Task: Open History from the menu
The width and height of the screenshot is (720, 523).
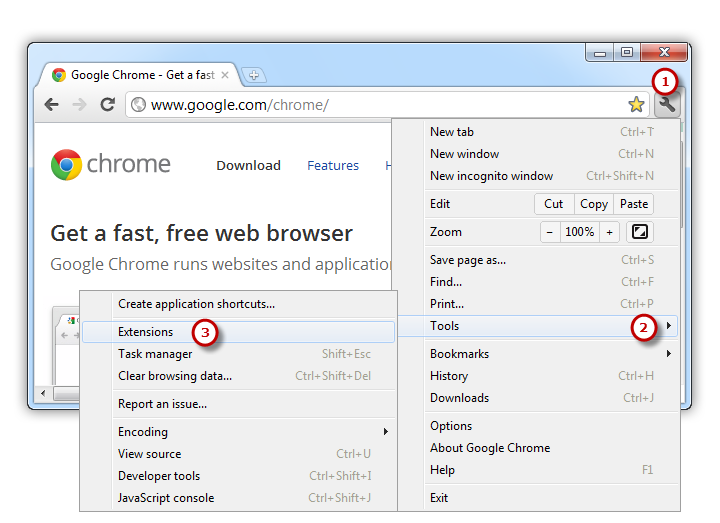Action: [551, 376]
